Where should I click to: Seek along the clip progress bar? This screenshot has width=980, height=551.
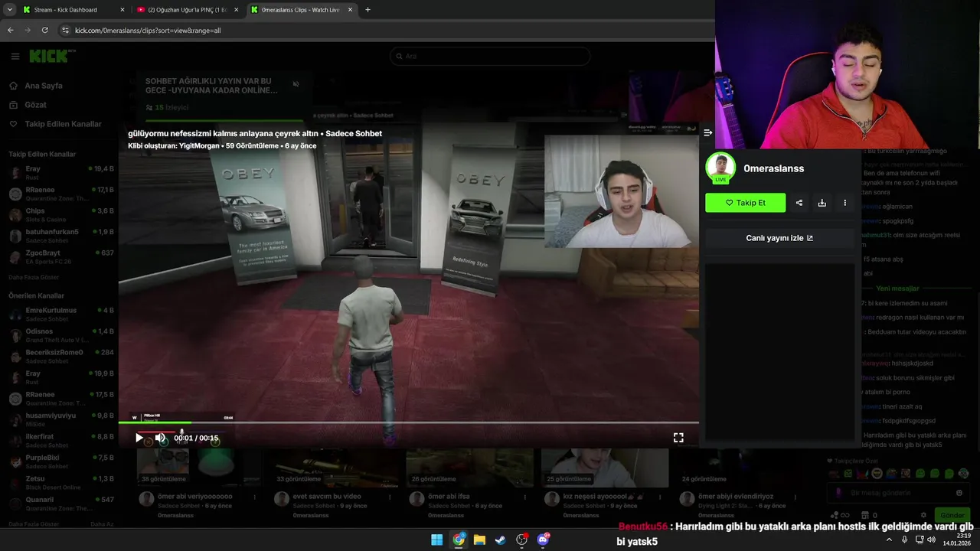[x=408, y=422]
